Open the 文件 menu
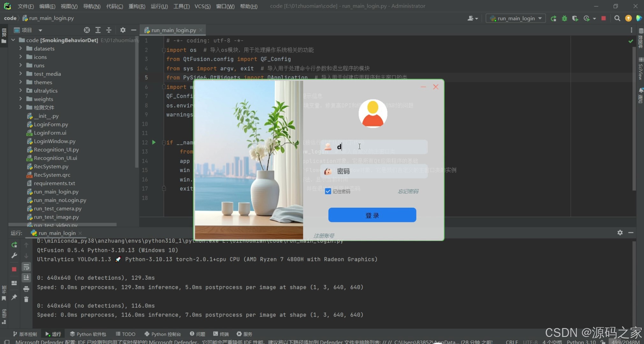This screenshot has width=644, height=344. click(x=26, y=6)
